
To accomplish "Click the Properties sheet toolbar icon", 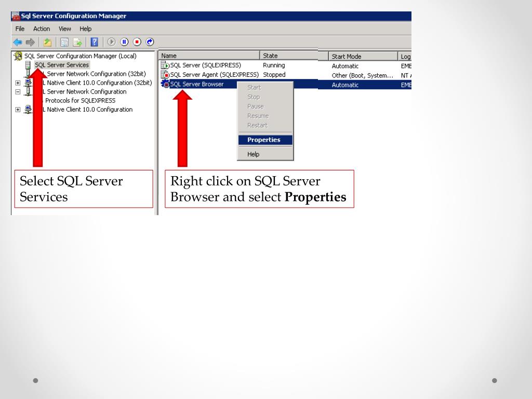I will click(64, 42).
